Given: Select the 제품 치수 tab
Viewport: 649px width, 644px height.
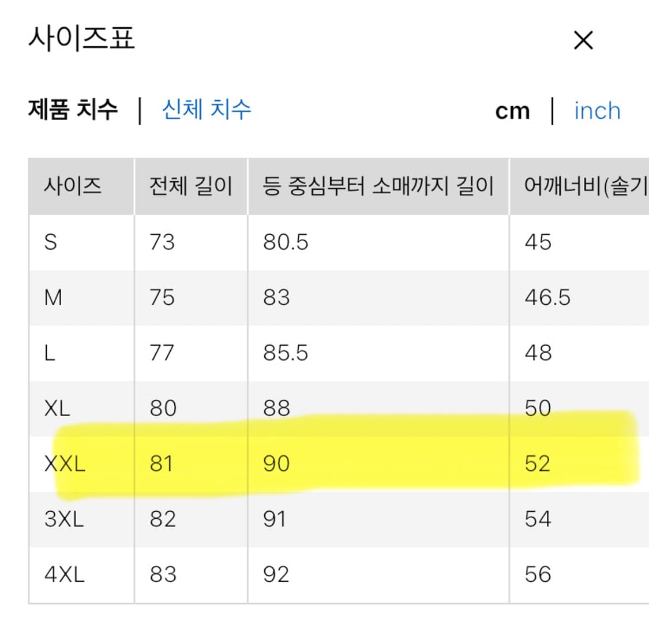Looking at the screenshot, I should pos(74,110).
